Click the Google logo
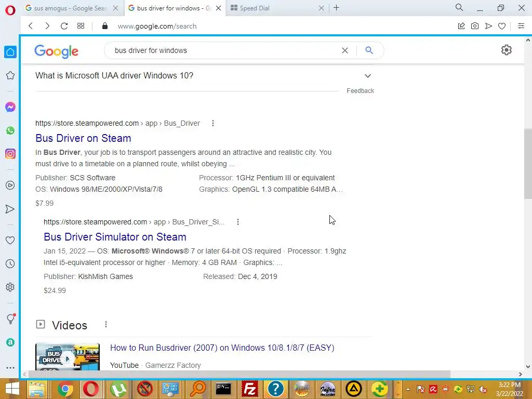Screen dimensions: 532x399 tap(56, 51)
